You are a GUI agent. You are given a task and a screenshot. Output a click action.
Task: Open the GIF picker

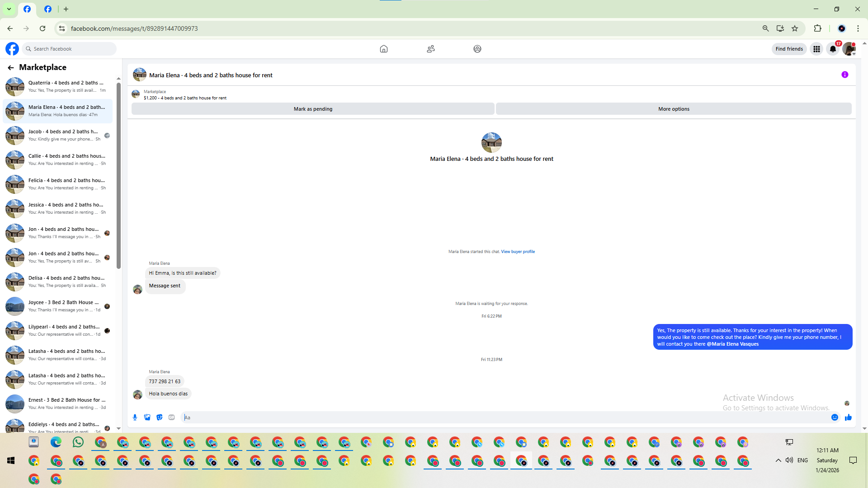[171, 418]
